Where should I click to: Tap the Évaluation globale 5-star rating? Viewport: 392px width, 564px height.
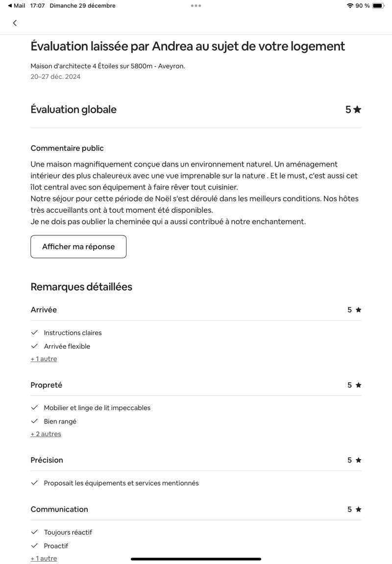click(353, 110)
